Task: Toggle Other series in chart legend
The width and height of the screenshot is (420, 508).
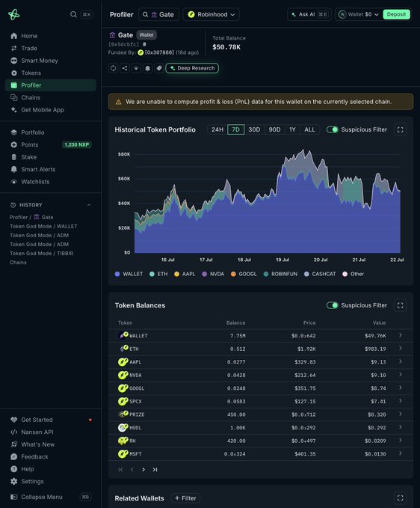Action: pos(353,274)
